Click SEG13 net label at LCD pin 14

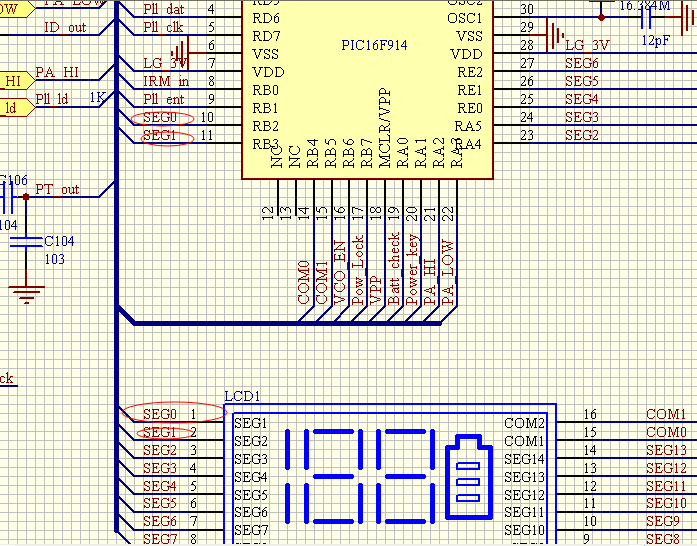pyautogui.click(x=666, y=450)
